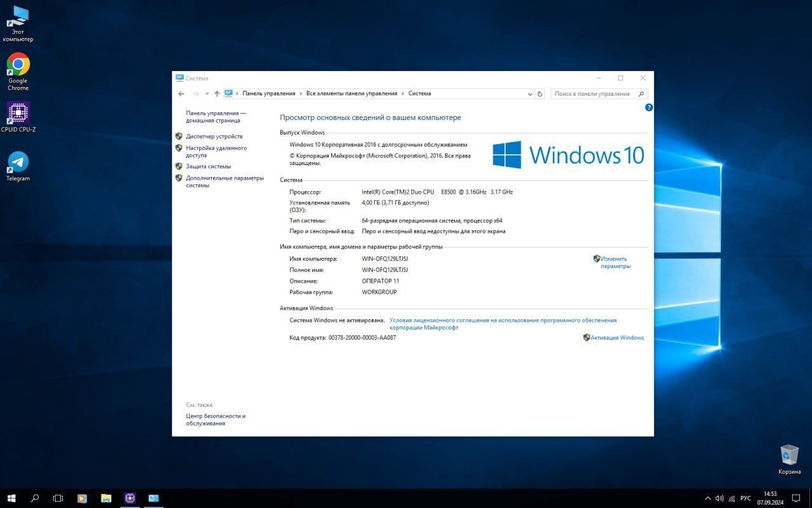Select workgroup value "WORKGROUP"
The image size is (812, 508).
[379, 293]
